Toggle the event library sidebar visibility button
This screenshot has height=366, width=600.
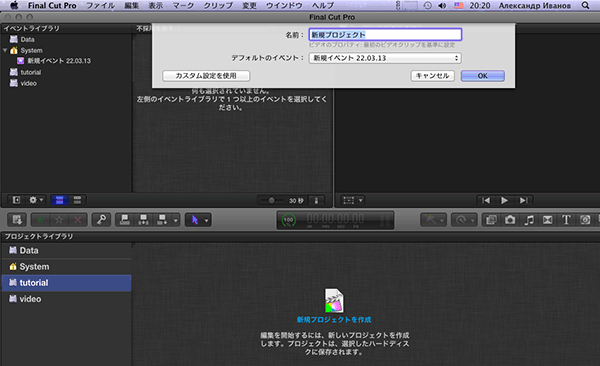pyautogui.click(x=16, y=200)
